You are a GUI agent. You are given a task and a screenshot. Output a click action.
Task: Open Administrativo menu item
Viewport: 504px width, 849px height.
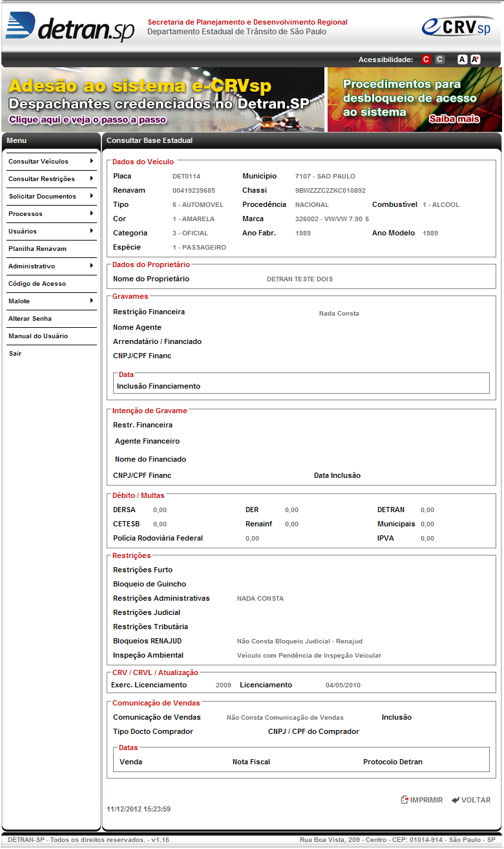point(51,266)
